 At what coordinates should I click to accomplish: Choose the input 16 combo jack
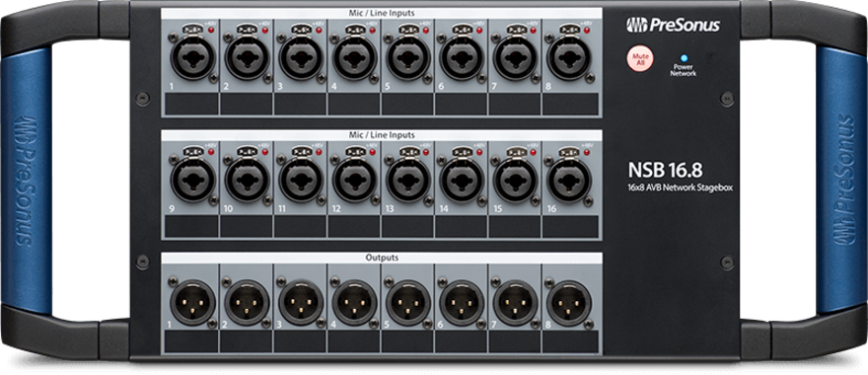pyautogui.click(x=569, y=180)
